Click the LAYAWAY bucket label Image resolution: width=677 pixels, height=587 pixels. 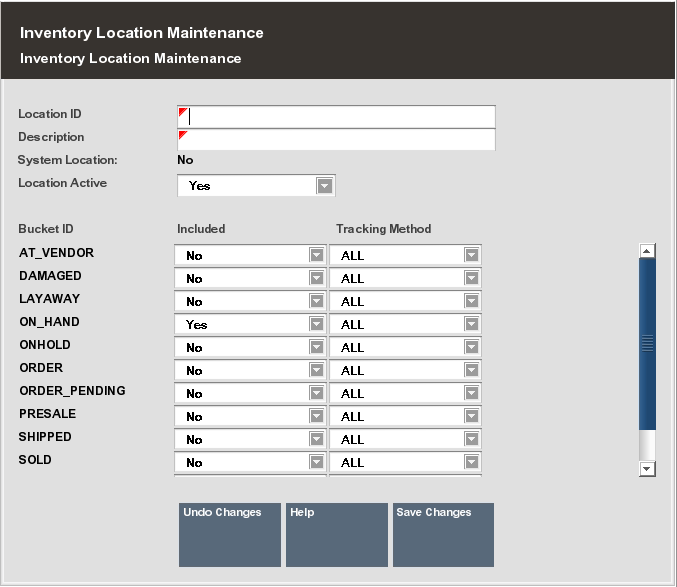pos(49,299)
